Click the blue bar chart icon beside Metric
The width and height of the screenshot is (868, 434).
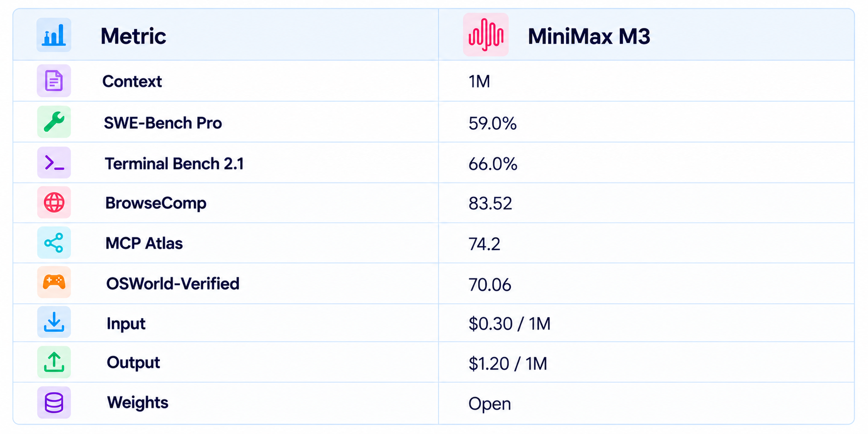54,35
